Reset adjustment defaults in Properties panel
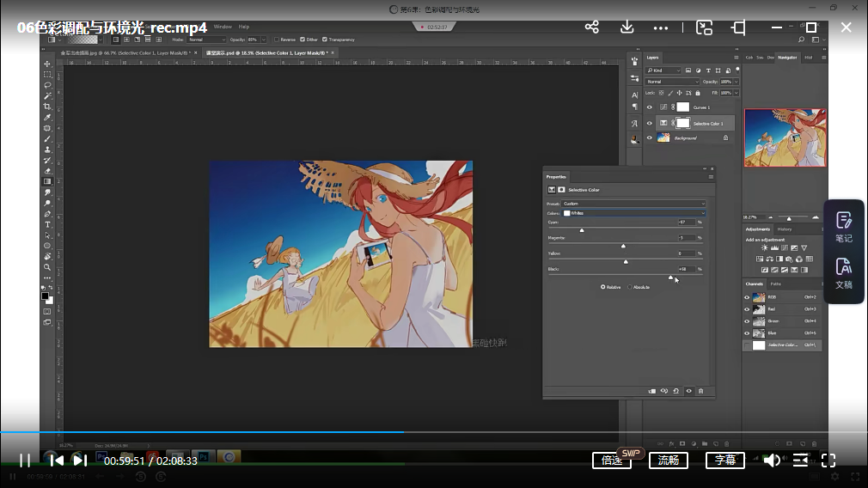The image size is (868, 488). (675, 391)
